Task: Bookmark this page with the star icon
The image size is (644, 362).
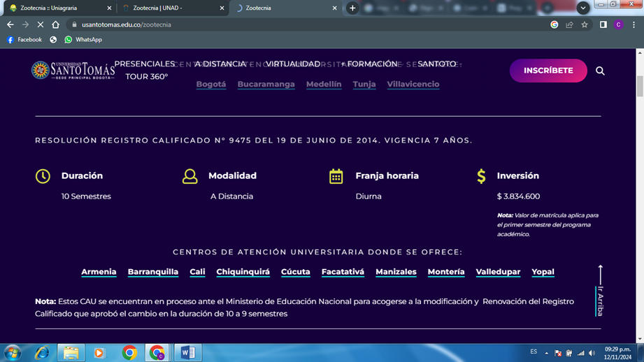Action: click(585, 24)
